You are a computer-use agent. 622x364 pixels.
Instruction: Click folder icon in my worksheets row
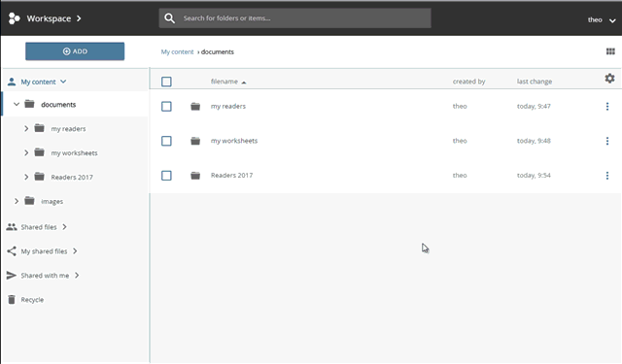click(x=195, y=141)
